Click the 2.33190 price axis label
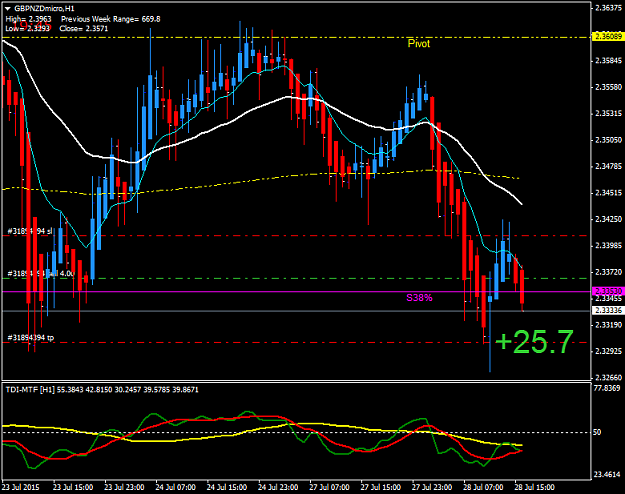 [x=608, y=325]
